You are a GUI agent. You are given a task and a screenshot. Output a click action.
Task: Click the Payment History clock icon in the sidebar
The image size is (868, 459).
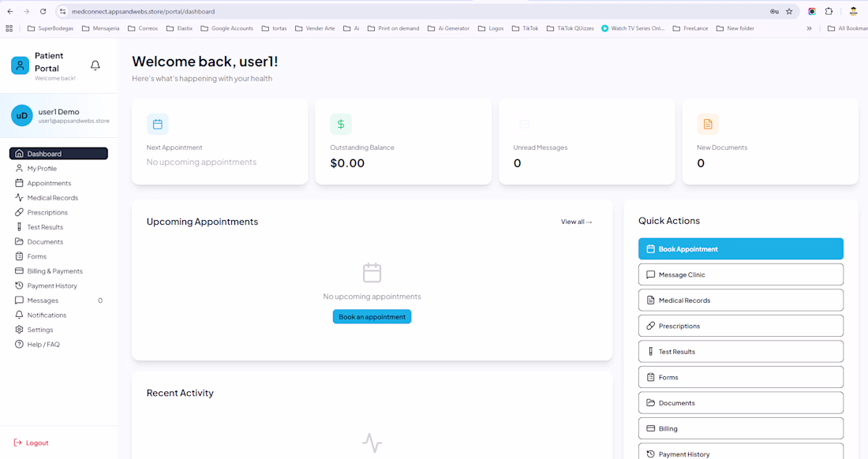[x=19, y=286]
